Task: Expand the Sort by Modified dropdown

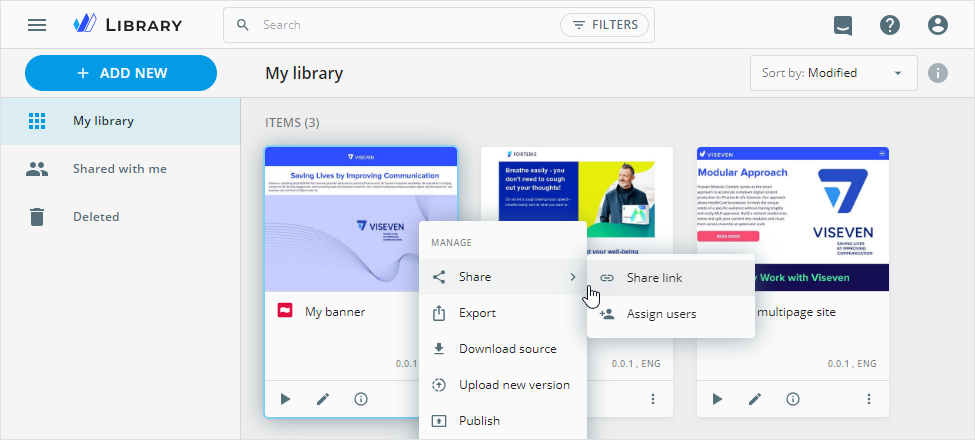Action: pyautogui.click(x=833, y=73)
